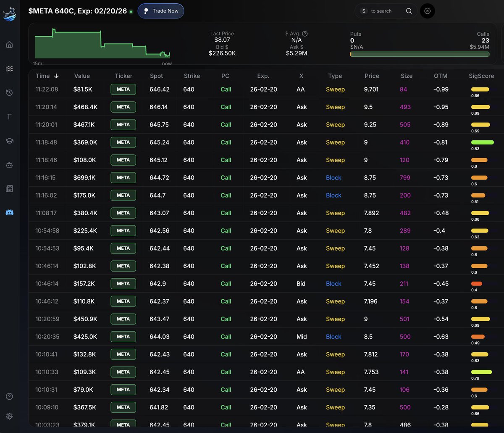Open the education graduation cap icon

pyautogui.click(x=9, y=140)
